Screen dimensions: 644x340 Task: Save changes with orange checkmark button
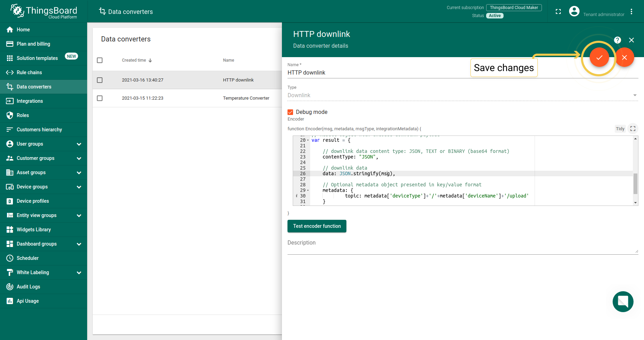[x=599, y=57]
